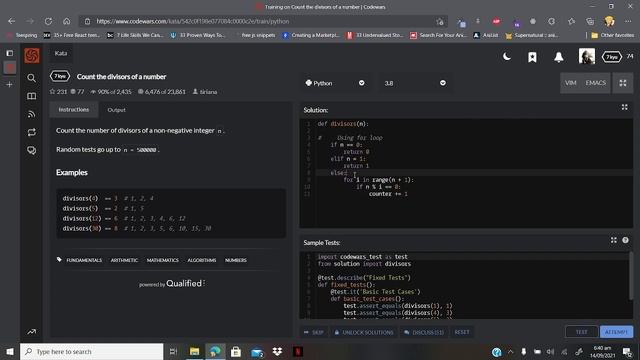Place cursor in the Solution code editor
Screen dimensions: 640x360
[x=466, y=173]
